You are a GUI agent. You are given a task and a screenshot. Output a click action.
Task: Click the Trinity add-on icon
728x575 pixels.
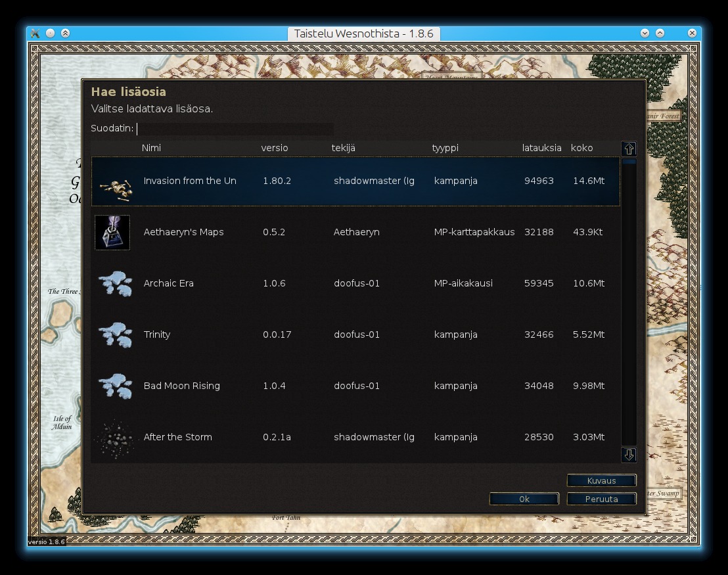point(115,334)
